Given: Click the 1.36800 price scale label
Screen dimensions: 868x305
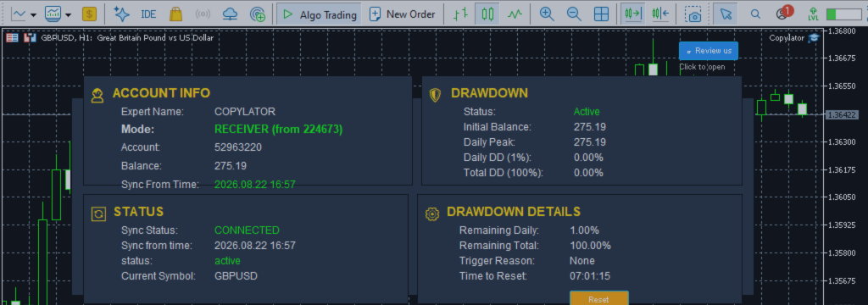Looking at the screenshot, I should click(843, 31).
